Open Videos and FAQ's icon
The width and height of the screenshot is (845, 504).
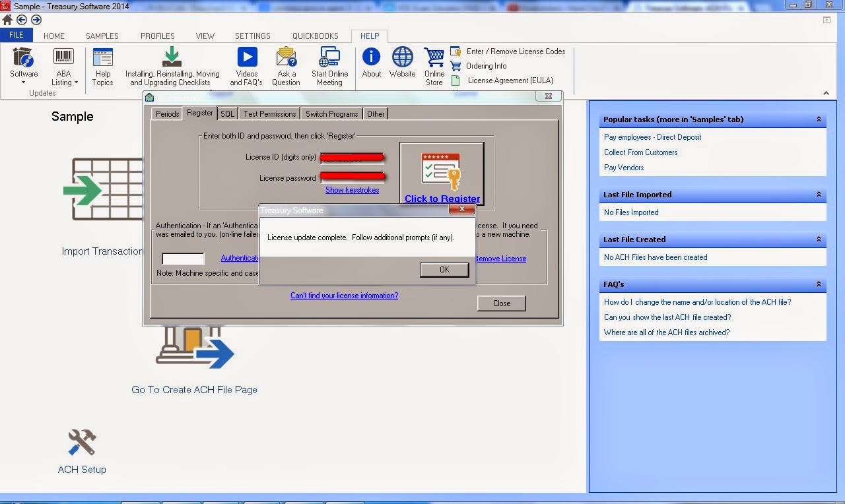click(247, 57)
